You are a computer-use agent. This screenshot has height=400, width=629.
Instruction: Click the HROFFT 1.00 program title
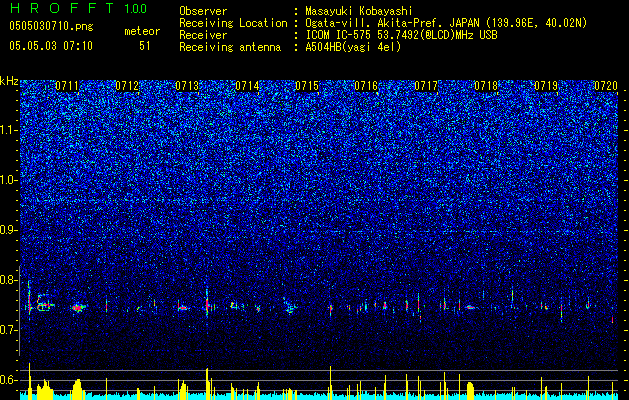pos(79,8)
